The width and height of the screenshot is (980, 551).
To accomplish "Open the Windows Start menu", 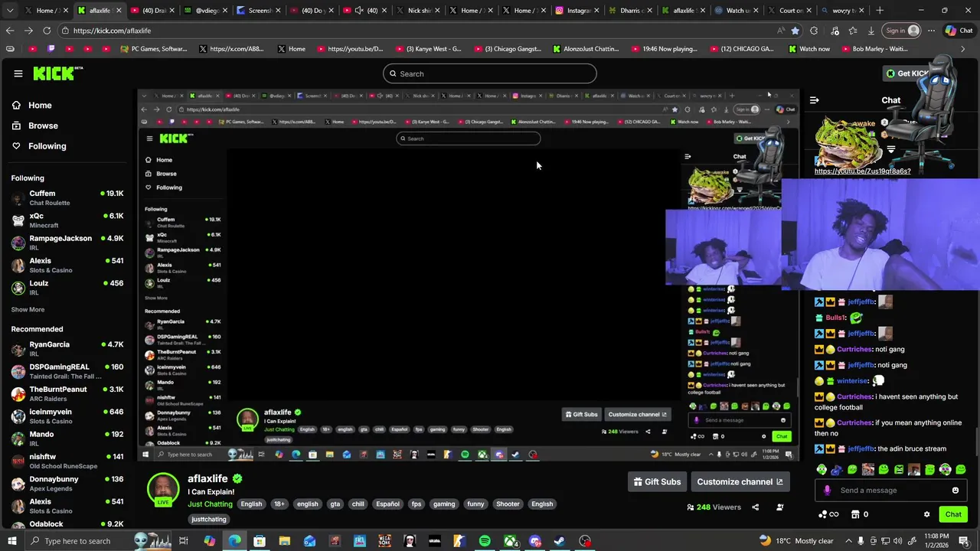I will coord(11,541).
